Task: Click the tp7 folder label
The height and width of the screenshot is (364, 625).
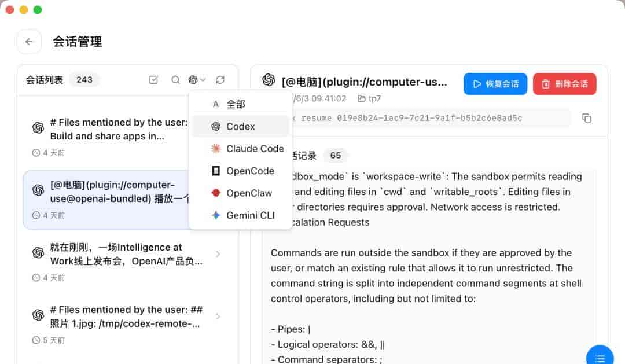Action: [369, 98]
